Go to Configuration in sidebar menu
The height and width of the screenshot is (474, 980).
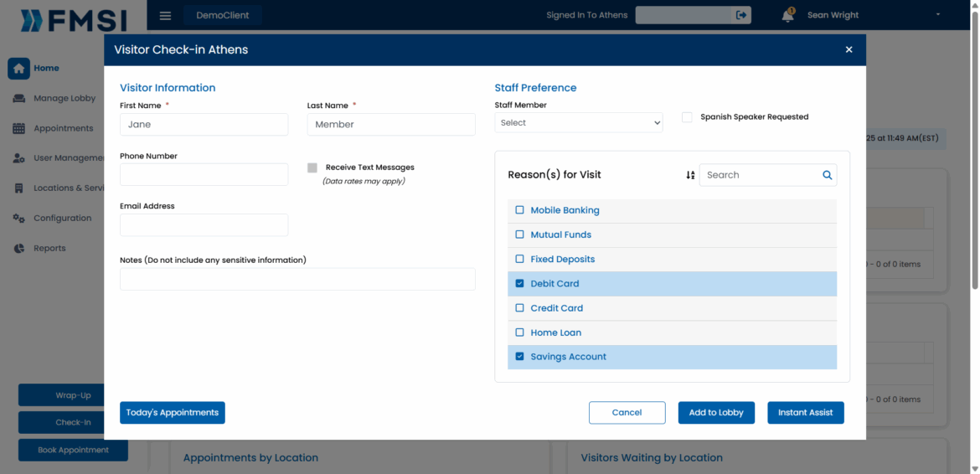[62, 219]
